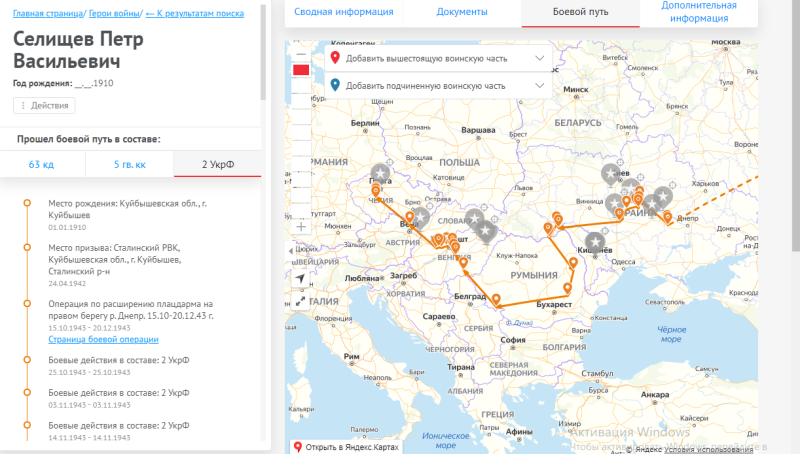
Task: Toggle fullscreen map mode icon
Action: 300,300
